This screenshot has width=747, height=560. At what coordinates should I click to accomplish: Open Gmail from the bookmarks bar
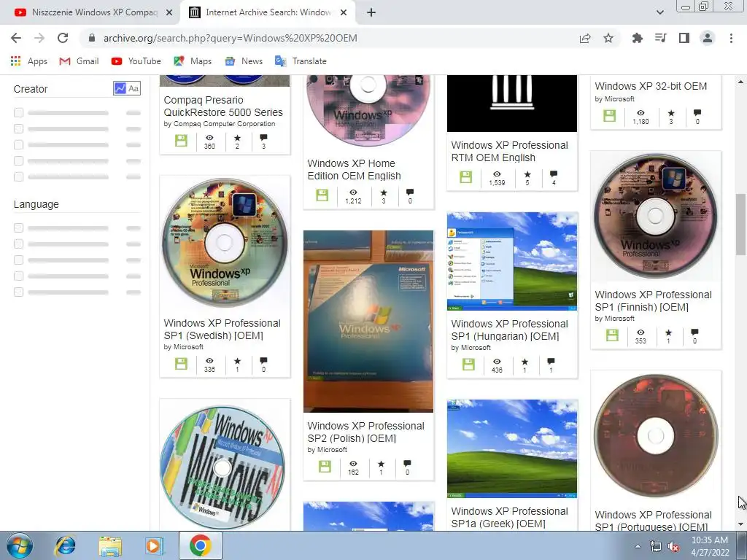pyautogui.click(x=79, y=61)
